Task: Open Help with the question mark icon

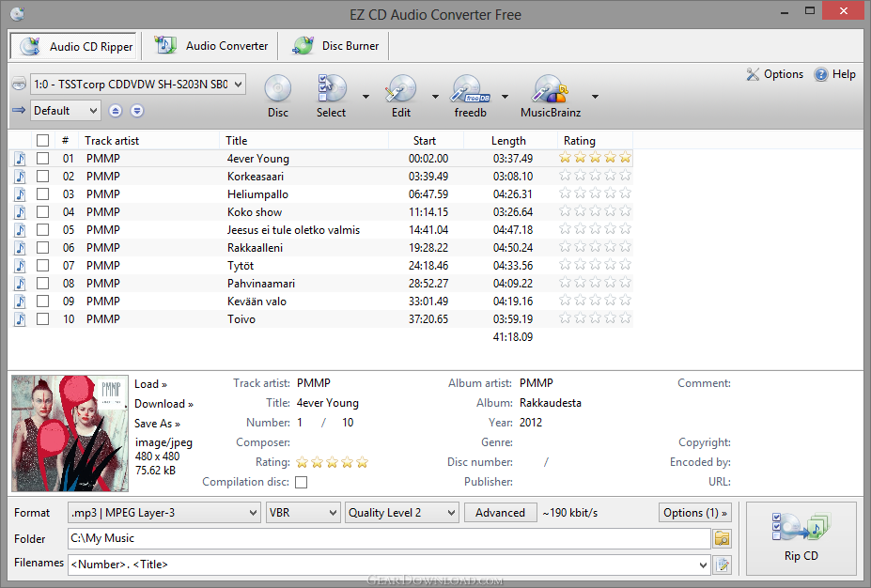Action: (821, 74)
